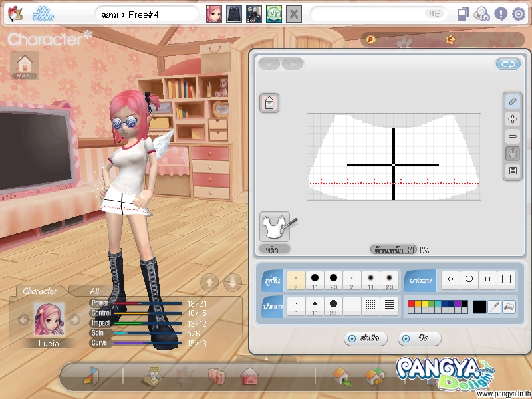Zoom in with the plus tool
The width and height of the screenshot is (532, 399).
pos(513,119)
